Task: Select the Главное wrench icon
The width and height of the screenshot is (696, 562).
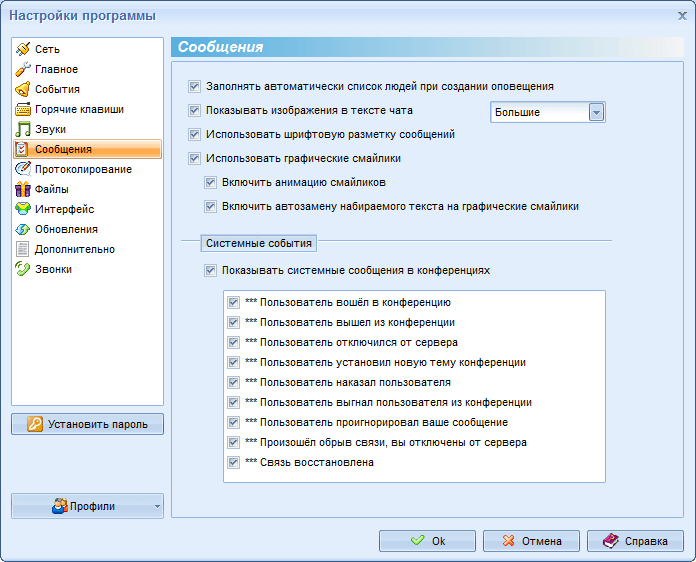Action: 23,69
